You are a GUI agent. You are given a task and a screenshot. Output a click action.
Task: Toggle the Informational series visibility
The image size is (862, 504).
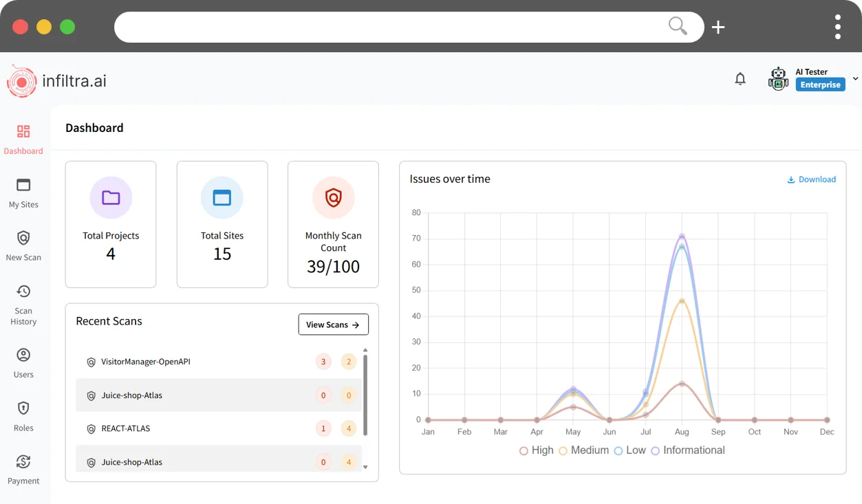688,450
